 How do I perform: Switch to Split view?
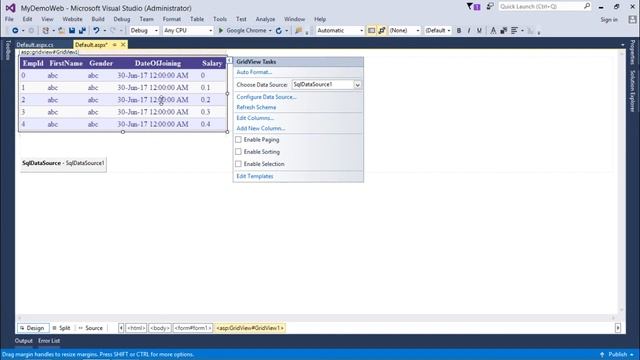pos(61,328)
